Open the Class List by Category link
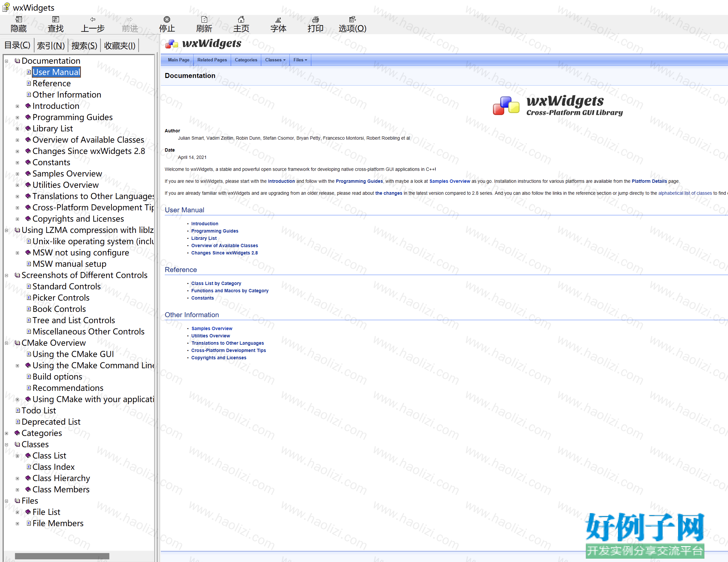 click(216, 284)
